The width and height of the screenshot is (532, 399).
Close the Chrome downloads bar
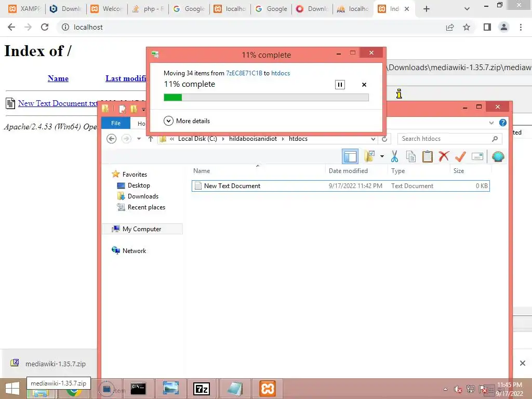click(523, 363)
